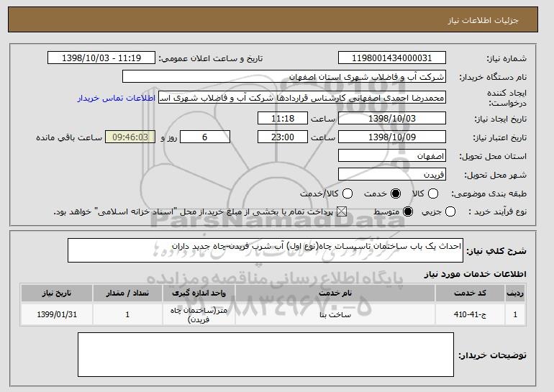The image size is (554, 392).
Task: Click the service code cell ج-41-410
Action: click(470, 314)
